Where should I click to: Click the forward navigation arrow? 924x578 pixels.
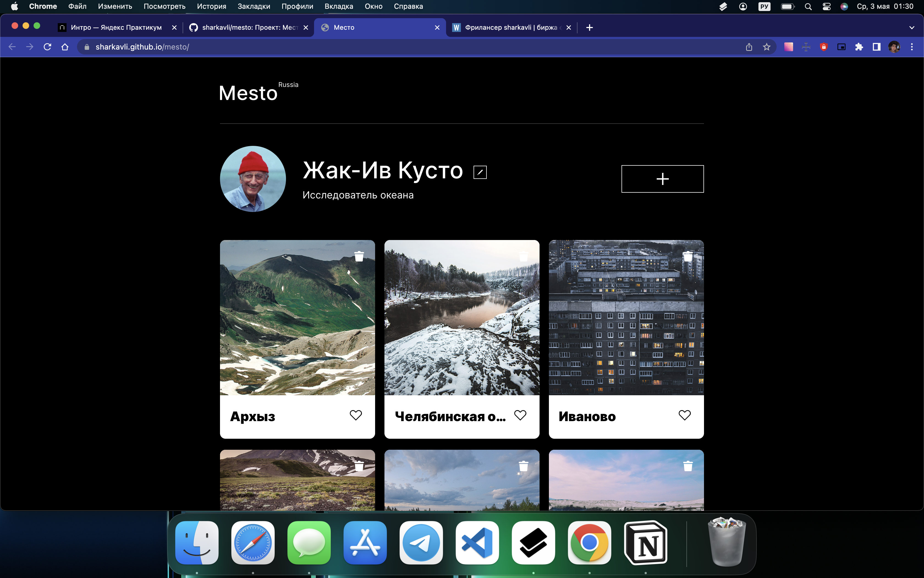point(30,47)
